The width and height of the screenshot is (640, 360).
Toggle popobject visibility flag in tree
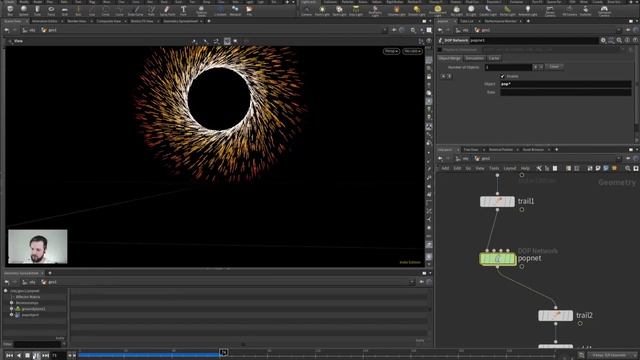pos(11,315)
